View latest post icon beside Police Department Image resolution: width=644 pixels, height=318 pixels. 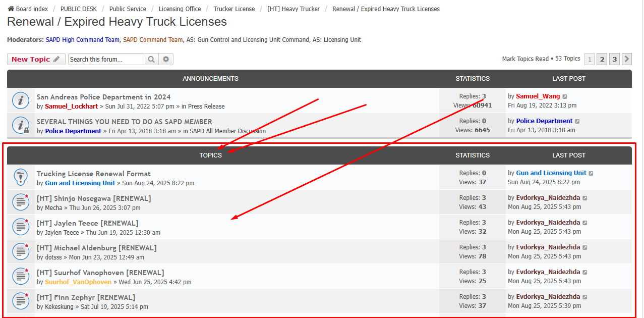(x=577, y=121)
